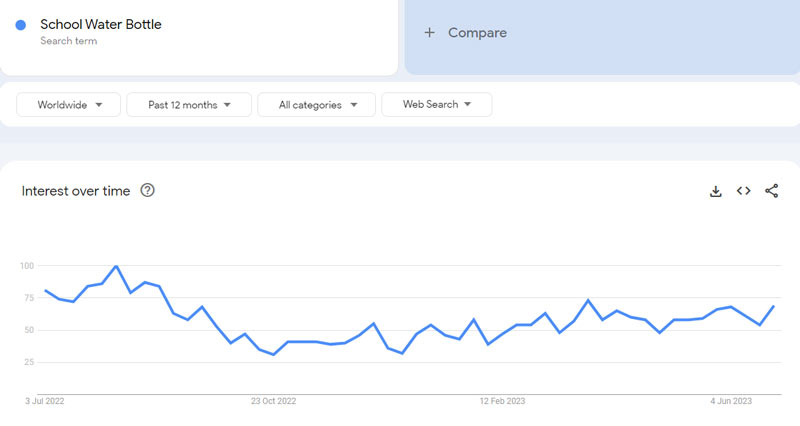Click the Search term subtitle label
800x426 pixels.
(68, 41)
